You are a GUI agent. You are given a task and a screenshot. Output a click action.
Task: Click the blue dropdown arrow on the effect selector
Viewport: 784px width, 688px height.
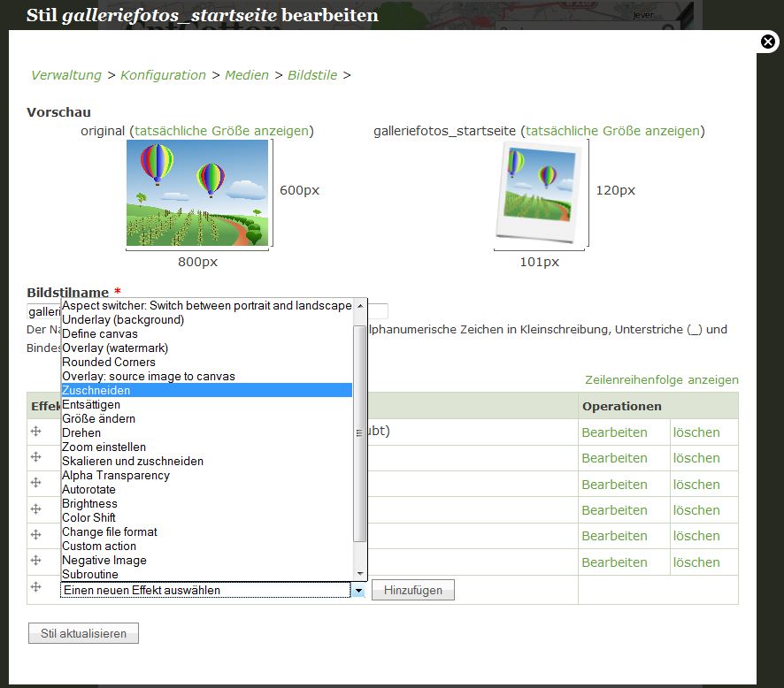(358, 590)
